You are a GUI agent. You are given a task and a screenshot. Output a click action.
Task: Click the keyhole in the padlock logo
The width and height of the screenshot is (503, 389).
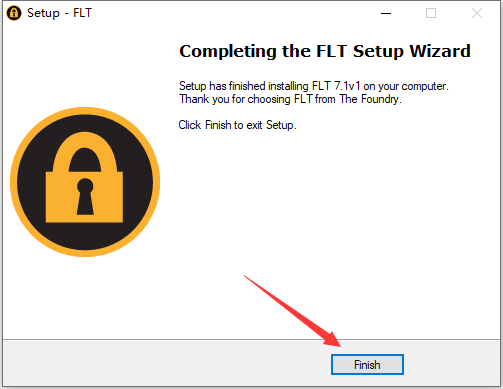point(85,197)
